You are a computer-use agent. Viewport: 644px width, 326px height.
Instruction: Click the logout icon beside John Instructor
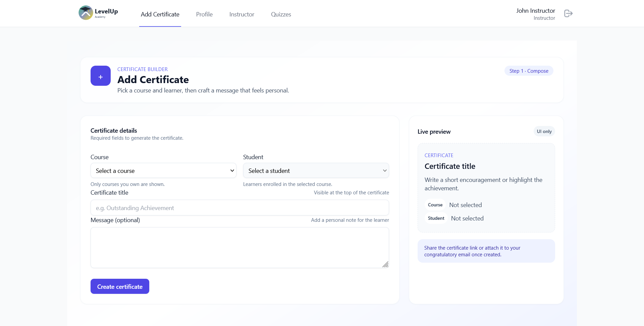(568, 13)
